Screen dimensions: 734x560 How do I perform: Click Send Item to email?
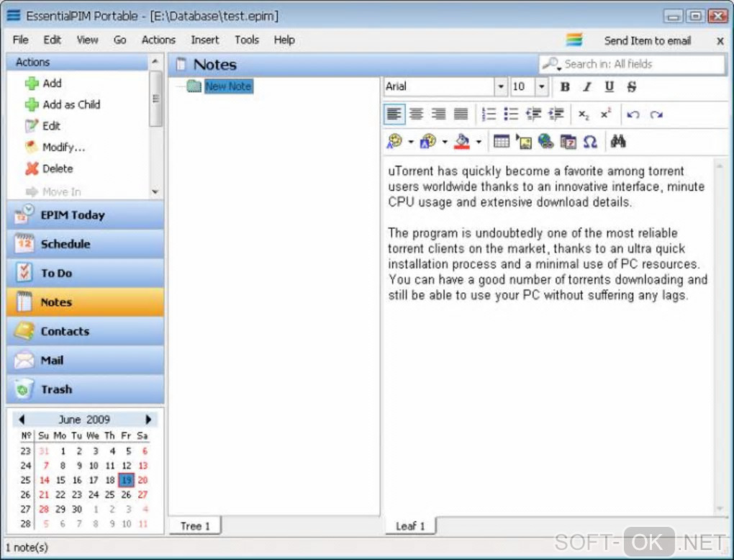click(648, 41)
